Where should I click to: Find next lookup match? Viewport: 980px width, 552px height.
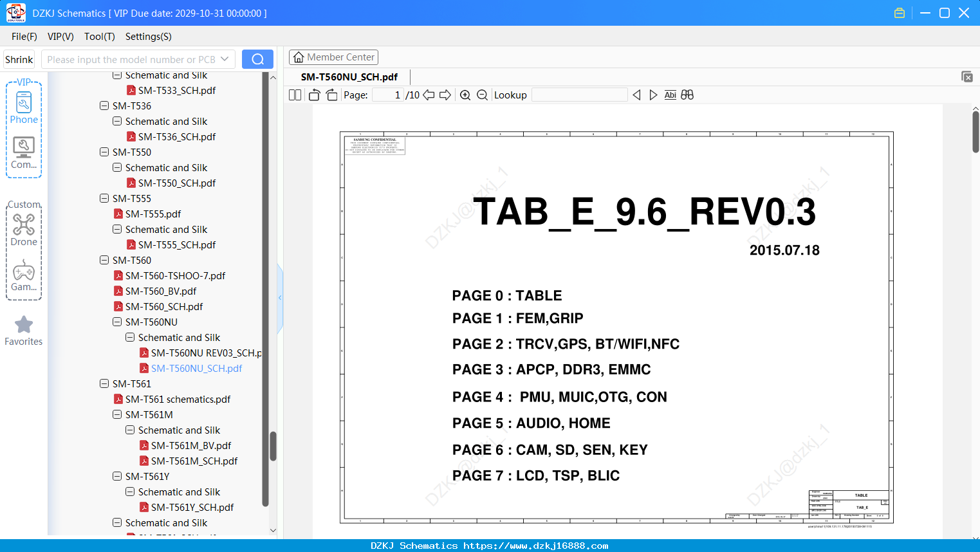point(653,95)
